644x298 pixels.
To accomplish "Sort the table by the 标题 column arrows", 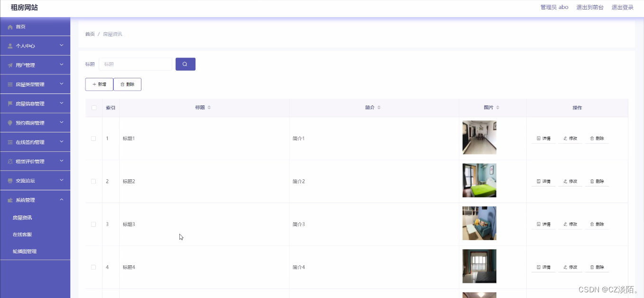I will click(209, 108).
